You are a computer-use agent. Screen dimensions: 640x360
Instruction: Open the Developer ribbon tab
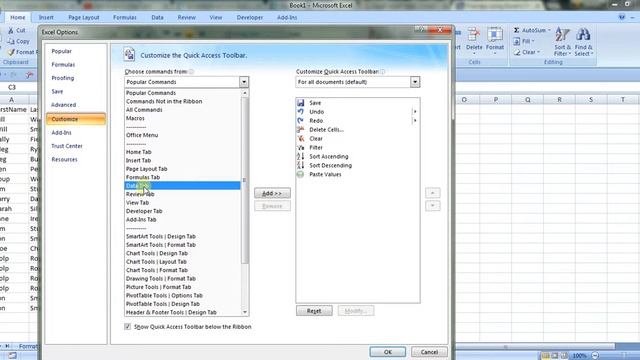[x=250, y=18]
